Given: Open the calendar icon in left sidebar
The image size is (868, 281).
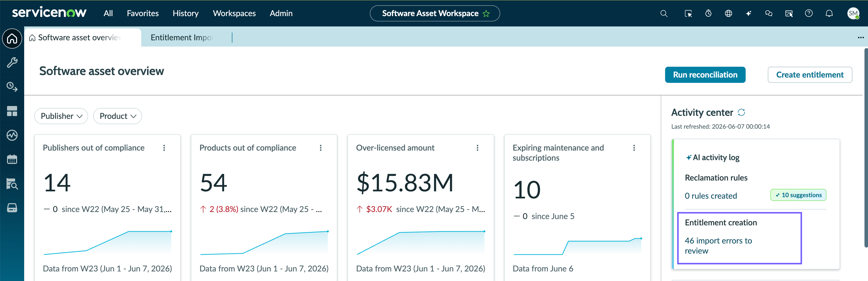Looking at the screenshot, I should 12,159.
